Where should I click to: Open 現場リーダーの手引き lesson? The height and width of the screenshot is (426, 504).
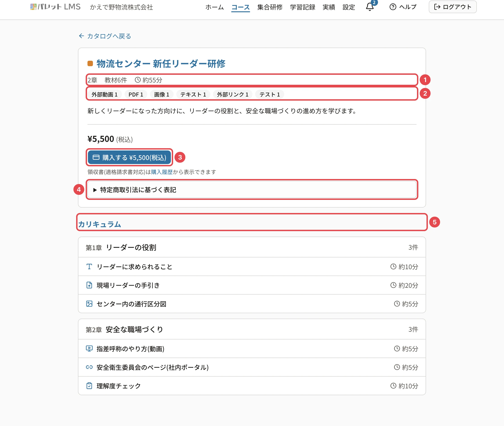pos(252,285)
